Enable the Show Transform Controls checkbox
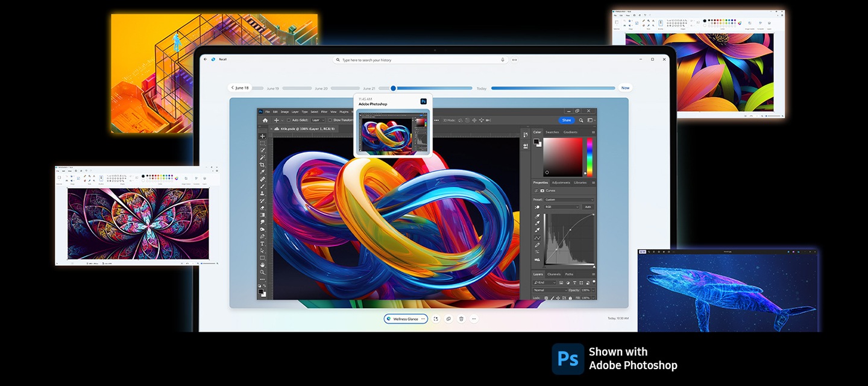Screen dimensions: 868x386 click(x=331, y=120)
